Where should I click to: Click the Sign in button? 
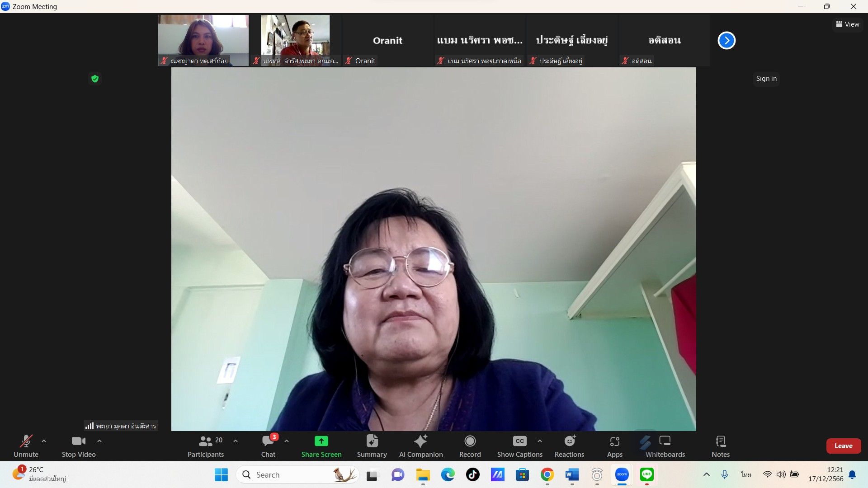766,79
